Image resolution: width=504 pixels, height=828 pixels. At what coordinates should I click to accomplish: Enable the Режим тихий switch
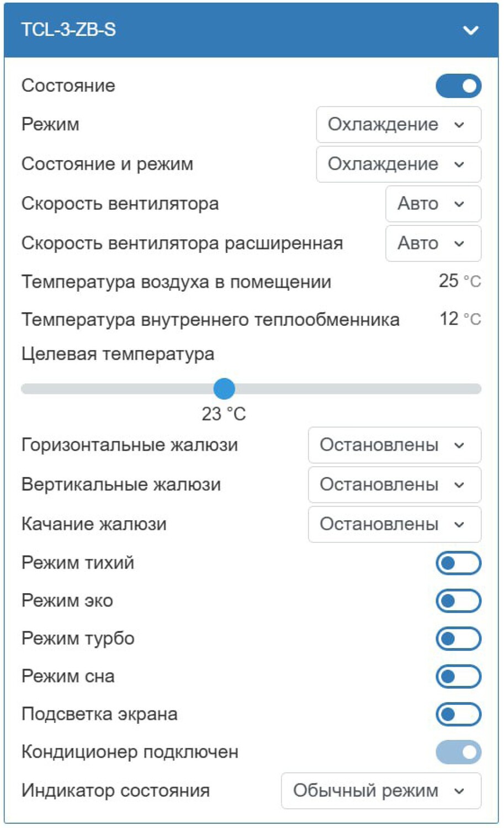pyautogui.click(x=459, y=563)
